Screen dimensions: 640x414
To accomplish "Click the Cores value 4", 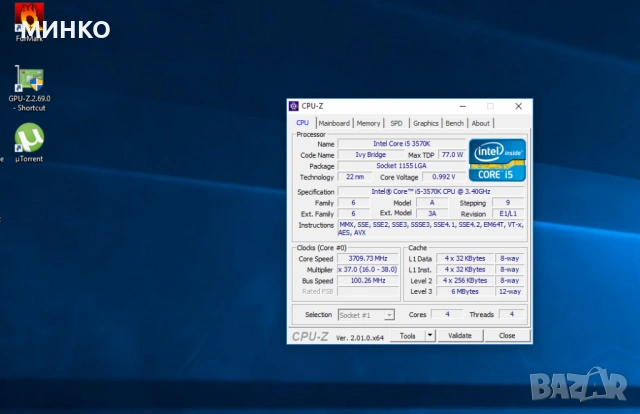I will point(447,314).
